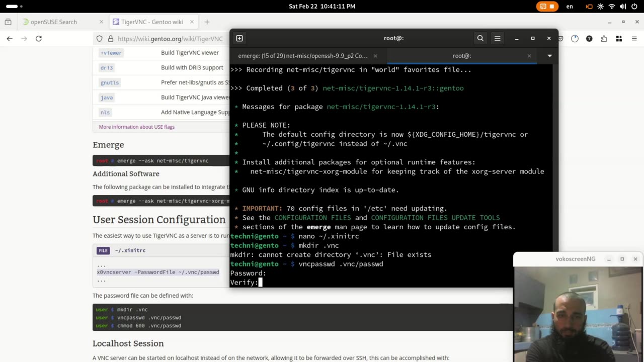Open the Firefox extensions puzzle icon
The image size is (644, 362).
pyautogui.click(x=604, y=39)
